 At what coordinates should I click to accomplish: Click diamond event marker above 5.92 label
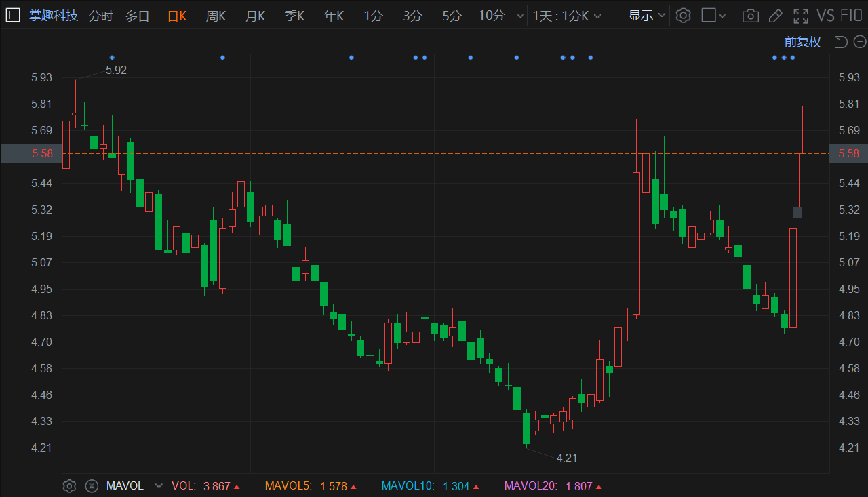[112, 58]
